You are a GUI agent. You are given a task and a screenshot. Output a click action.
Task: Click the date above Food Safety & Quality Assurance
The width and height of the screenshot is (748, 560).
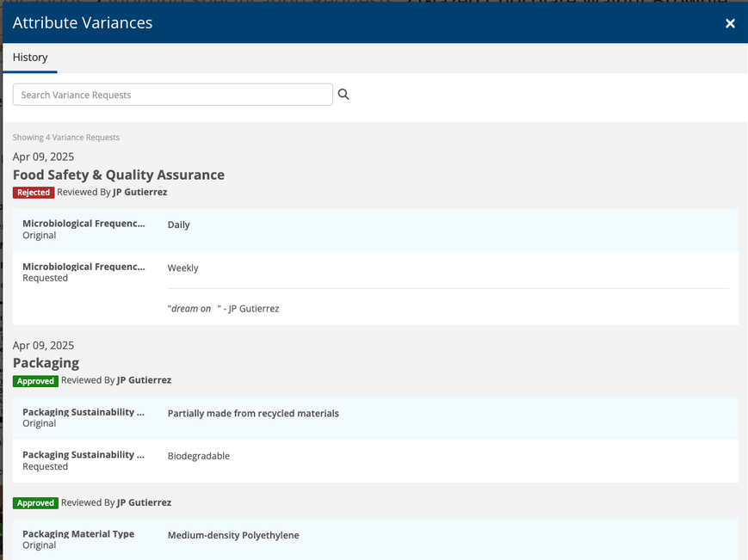click(43, 157)
